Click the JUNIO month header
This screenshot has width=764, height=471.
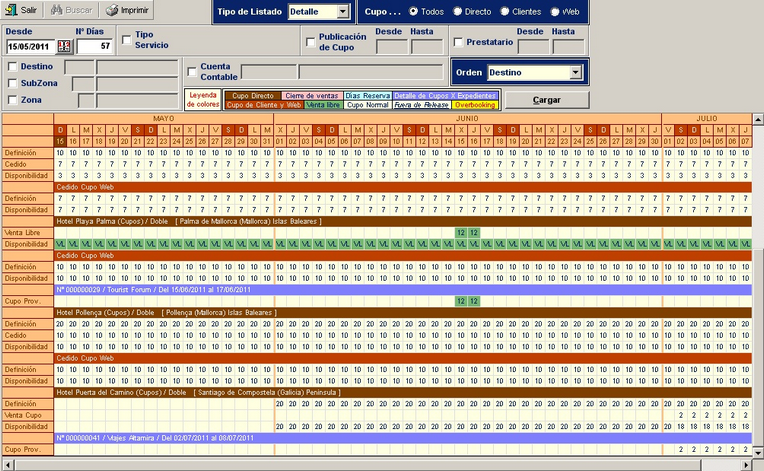click(x=467, y=118)
